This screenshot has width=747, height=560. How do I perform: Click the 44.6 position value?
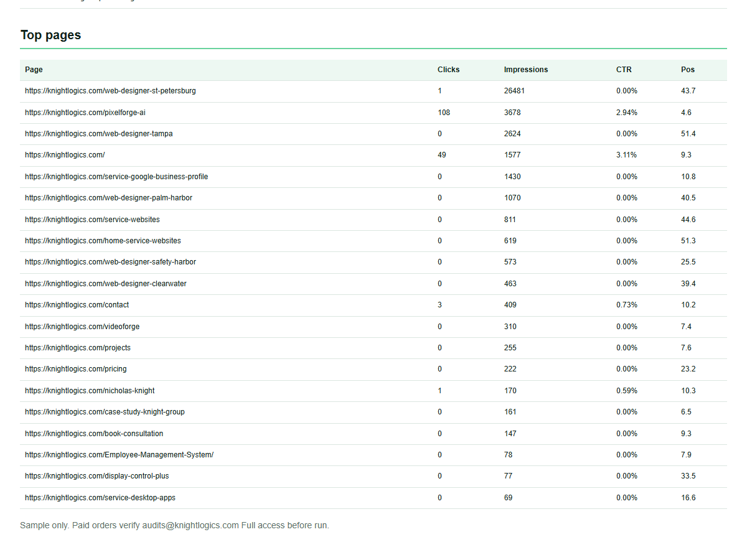[x=688, y=220]
